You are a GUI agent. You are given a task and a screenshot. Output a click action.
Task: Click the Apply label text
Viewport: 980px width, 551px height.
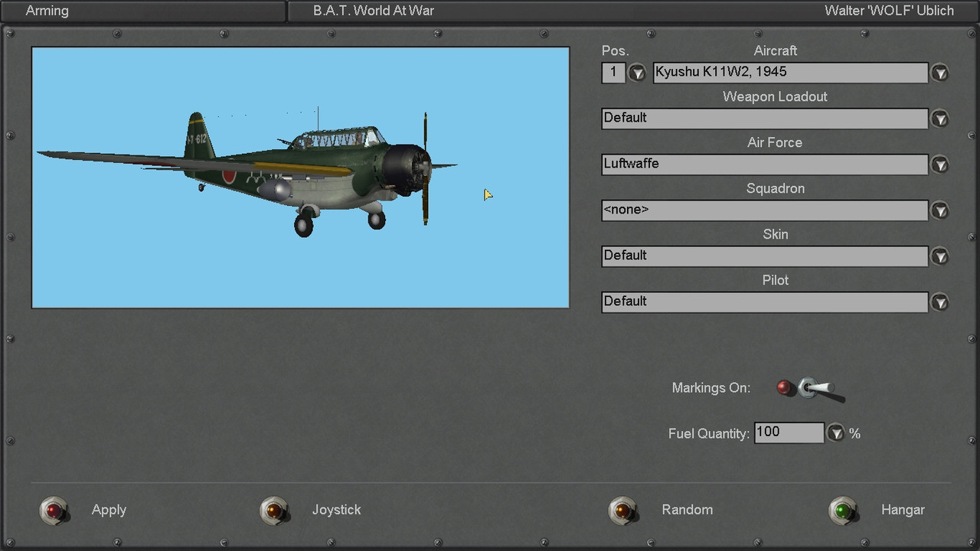(x=109, y=510)
